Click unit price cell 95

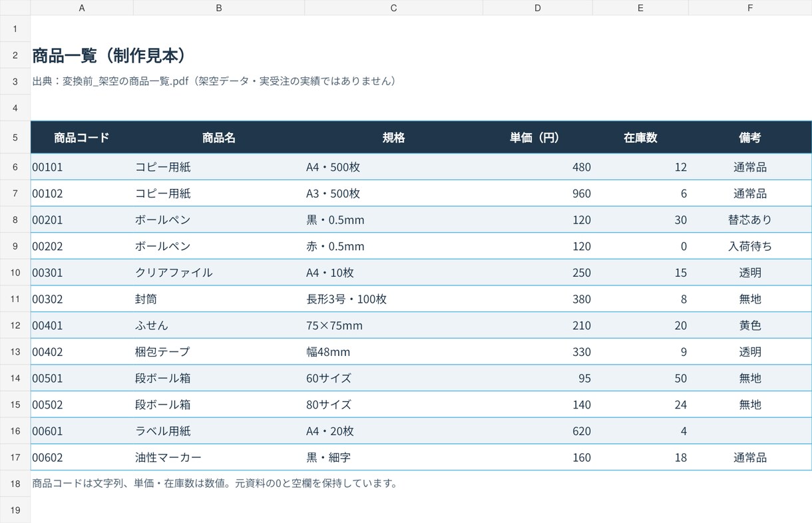pyautogui.click(x=537, y=378)
